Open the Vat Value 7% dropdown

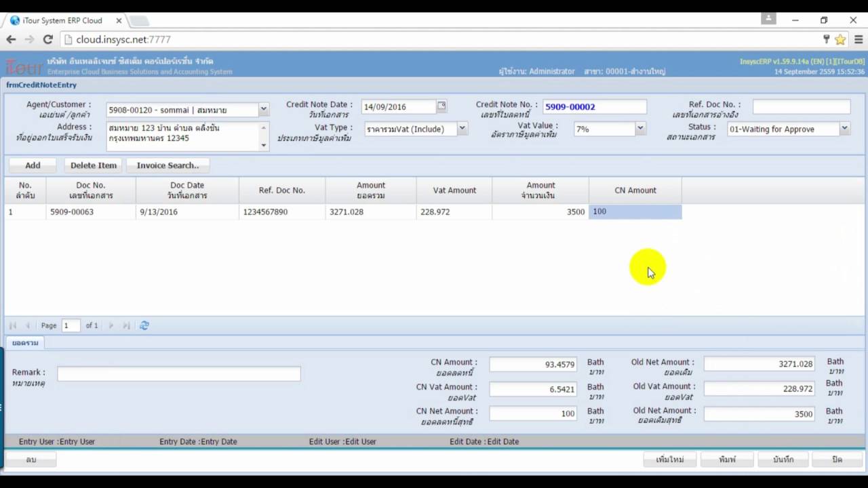click(x=639, y=128)
